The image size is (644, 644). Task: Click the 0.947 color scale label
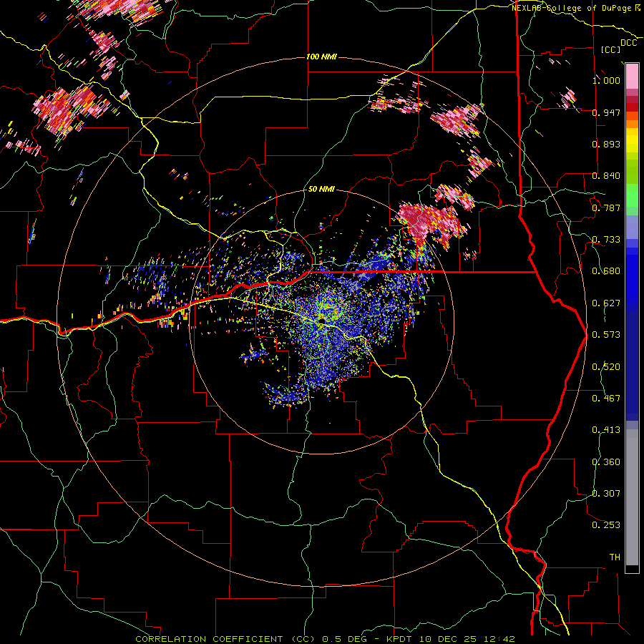606,112
